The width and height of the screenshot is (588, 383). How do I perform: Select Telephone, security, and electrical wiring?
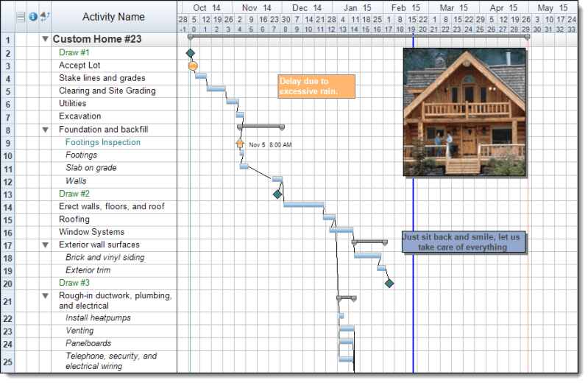click(111, 361)
